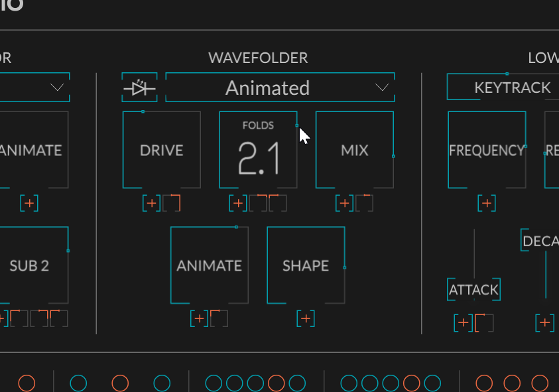Add modulation with plus button under DRIVE
This screenshot has width=559, height=392.
coord(151,204)
